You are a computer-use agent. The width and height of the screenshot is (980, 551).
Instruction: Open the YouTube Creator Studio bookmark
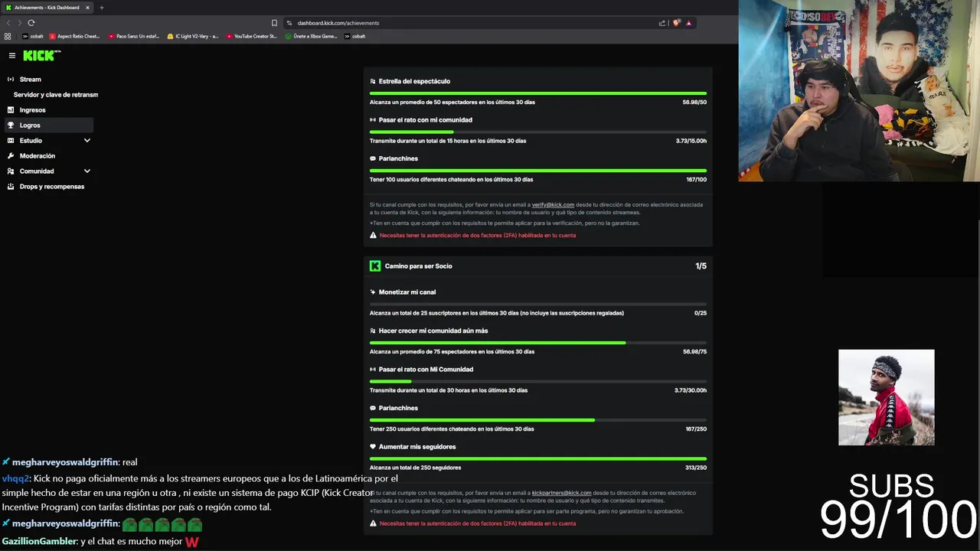252,36
